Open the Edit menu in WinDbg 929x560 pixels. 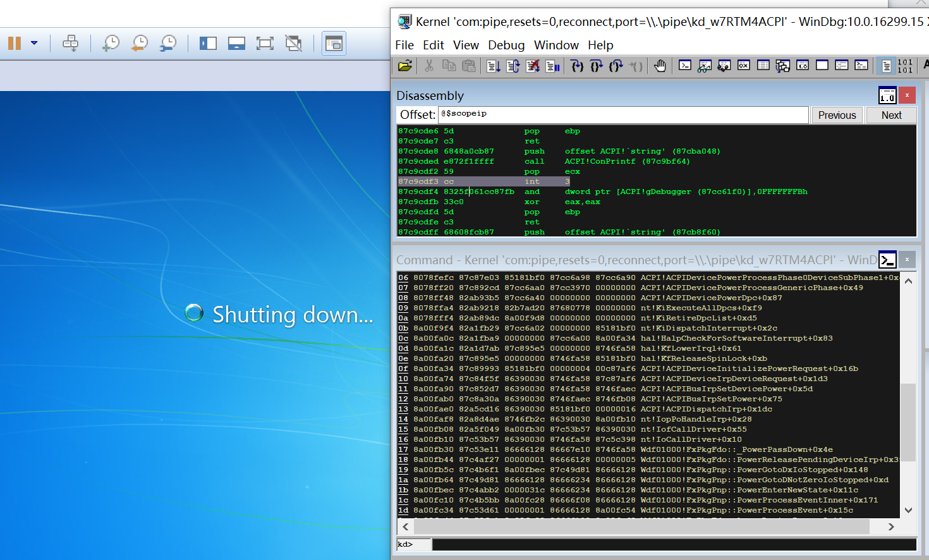click(x=434, y=45)
